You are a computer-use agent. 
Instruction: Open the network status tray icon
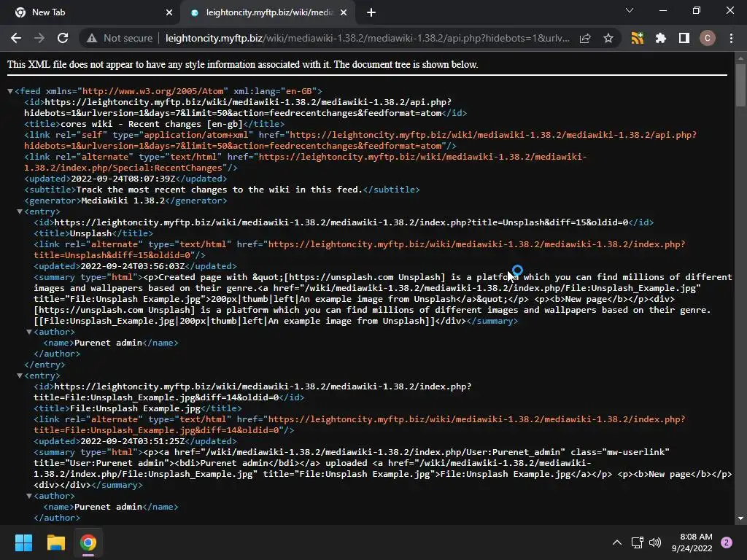point(637,542)
